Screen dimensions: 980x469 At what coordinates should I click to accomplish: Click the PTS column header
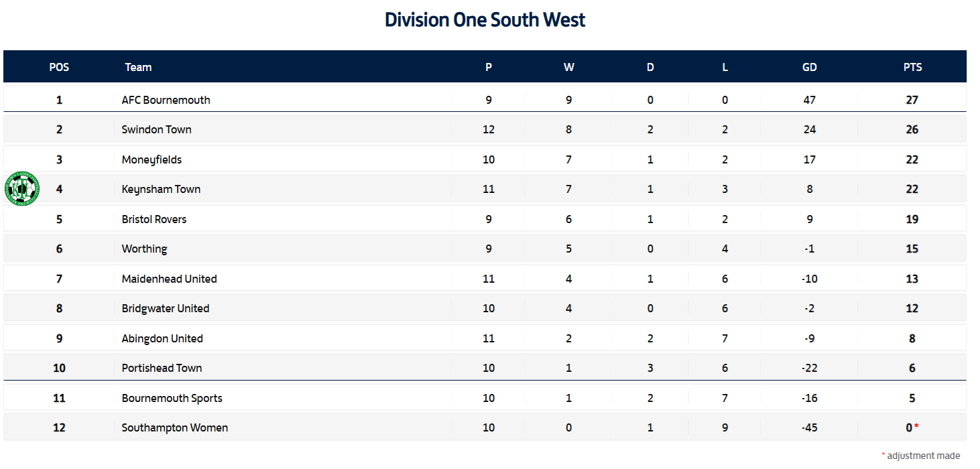tap(912, 67)
